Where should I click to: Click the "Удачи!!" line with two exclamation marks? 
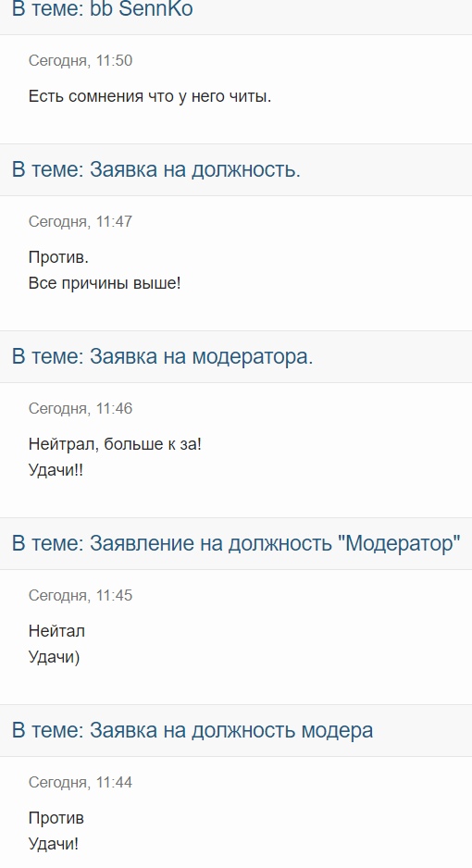[x=56, y=470]
